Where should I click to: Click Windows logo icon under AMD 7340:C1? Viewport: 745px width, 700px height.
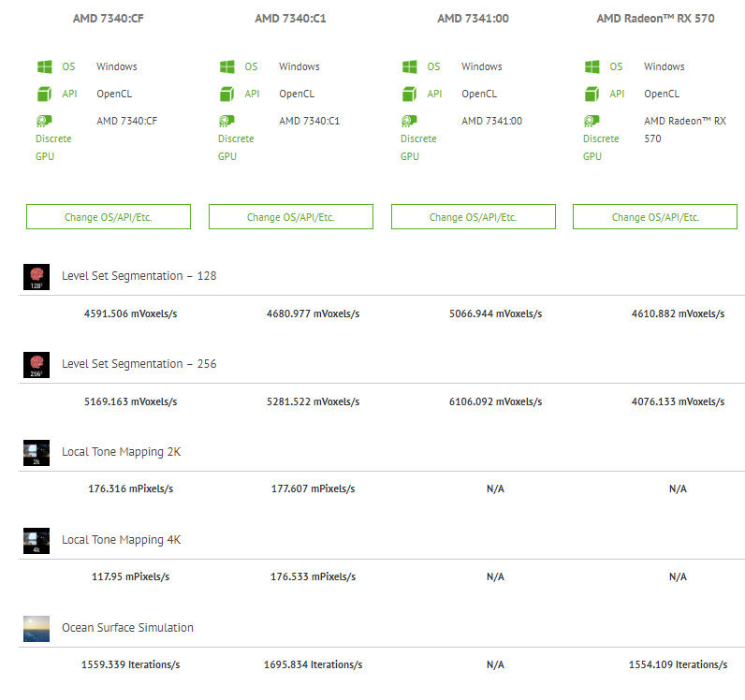[x=227, y=66]
